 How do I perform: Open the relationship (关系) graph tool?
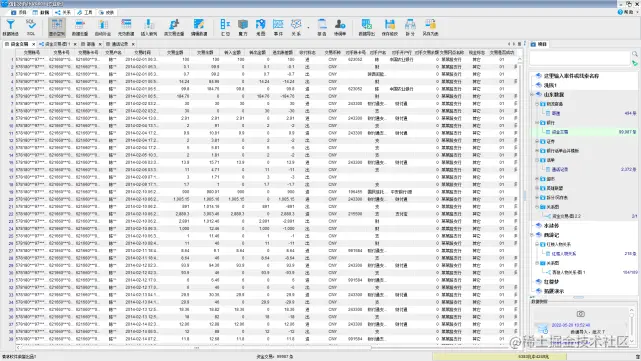[x=296, y=27]
